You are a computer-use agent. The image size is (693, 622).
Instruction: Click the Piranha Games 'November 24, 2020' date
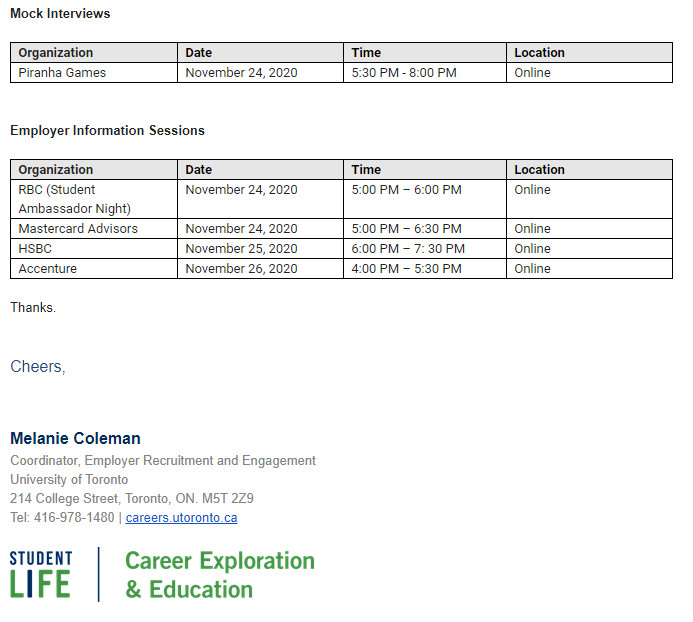pos(260,73)
